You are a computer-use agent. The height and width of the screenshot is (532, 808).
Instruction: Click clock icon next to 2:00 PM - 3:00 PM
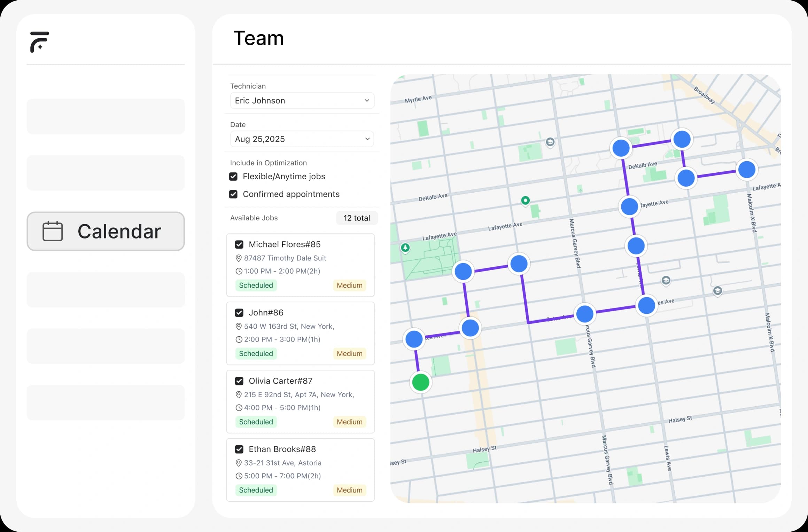239,339
